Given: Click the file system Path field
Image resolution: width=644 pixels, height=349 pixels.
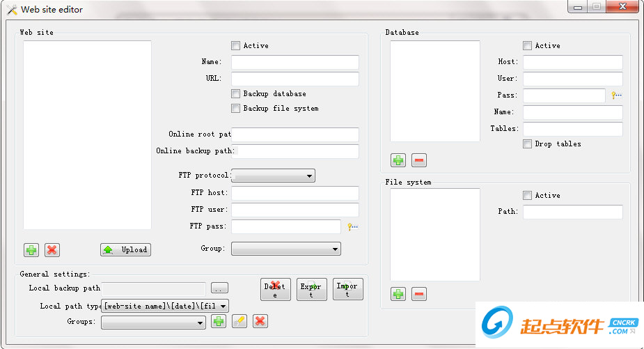Looking at the screenshot, I should coord(572,212).
